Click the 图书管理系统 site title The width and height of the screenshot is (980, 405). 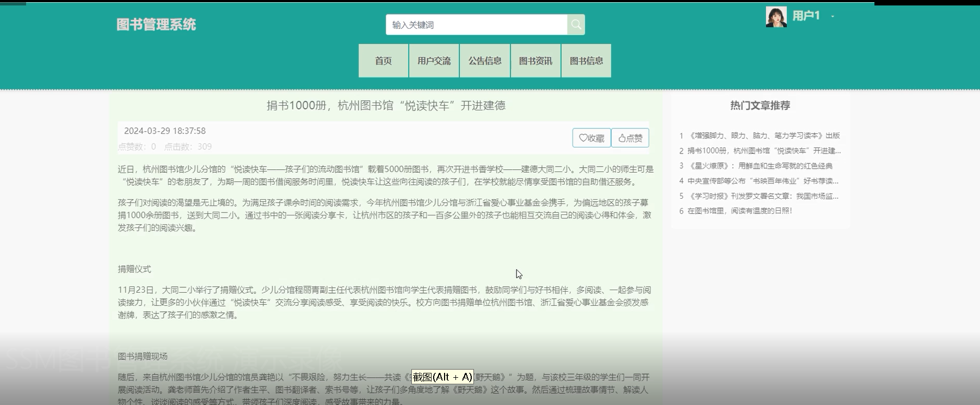[156, 24]
